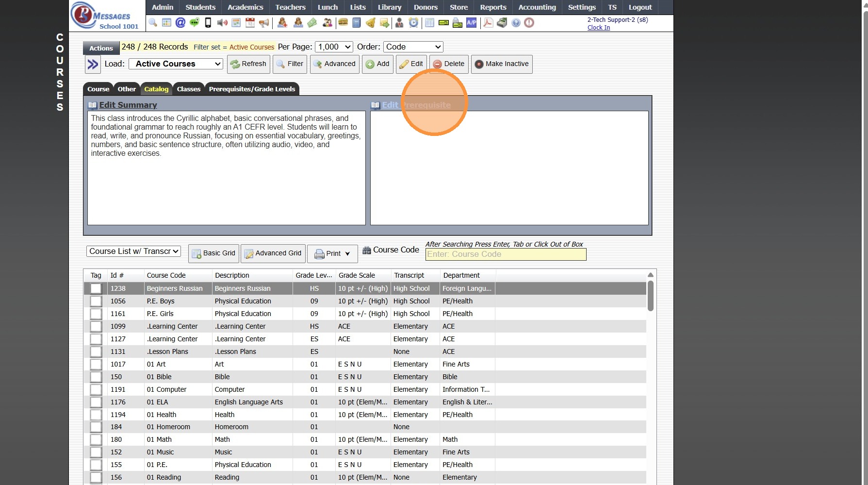Open the hamburger lunch icon
868x485 pixels.
[x=343, y=22]
